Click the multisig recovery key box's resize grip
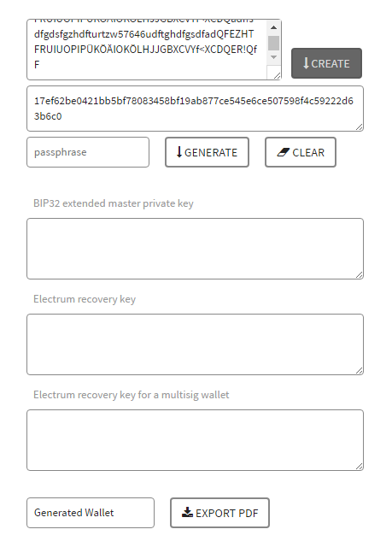This screenshot has width=392, height=547. click(x=360, y=467)
